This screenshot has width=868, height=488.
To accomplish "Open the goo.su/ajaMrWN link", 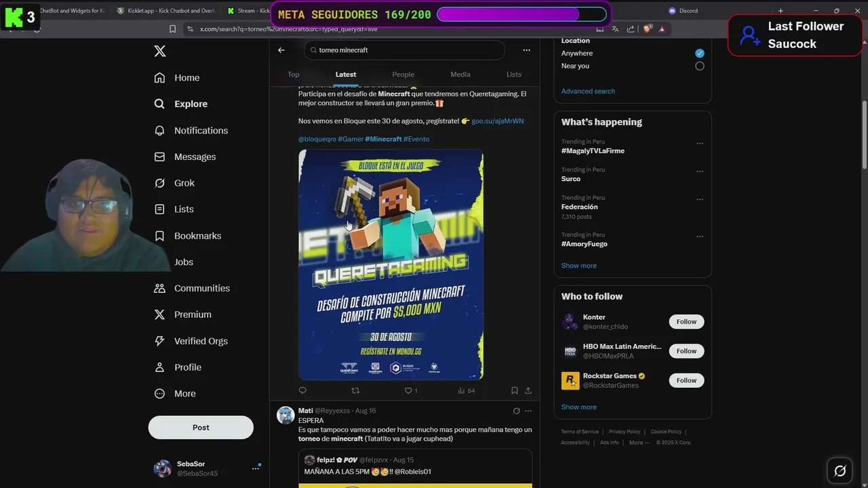I will 498,121.
